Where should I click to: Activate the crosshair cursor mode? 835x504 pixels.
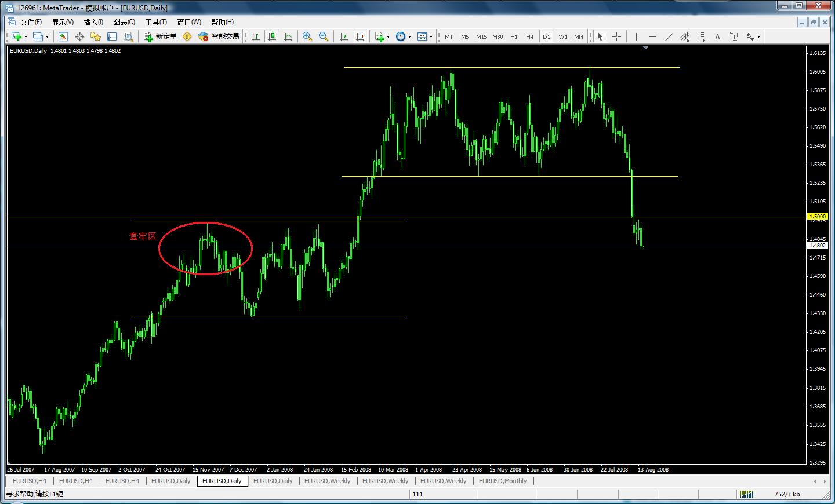616,36
